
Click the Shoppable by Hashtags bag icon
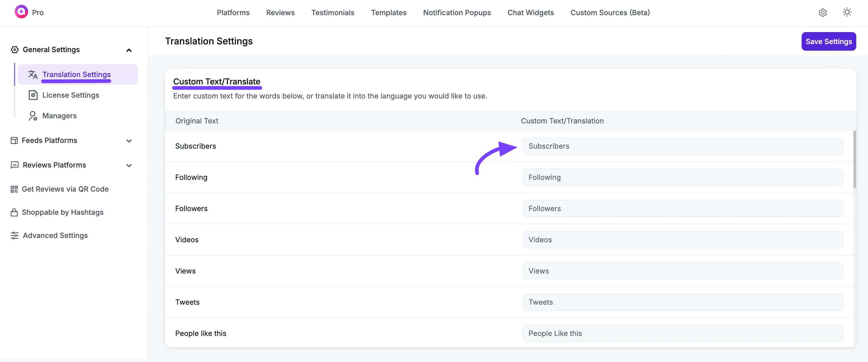[14, 212]
